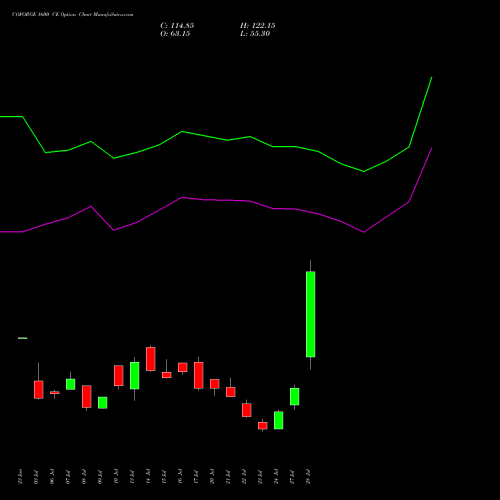Viewport: 500px width, 500px height.
Task: Click the rightmost peak of the purple line
Action: tap(432, 148)
